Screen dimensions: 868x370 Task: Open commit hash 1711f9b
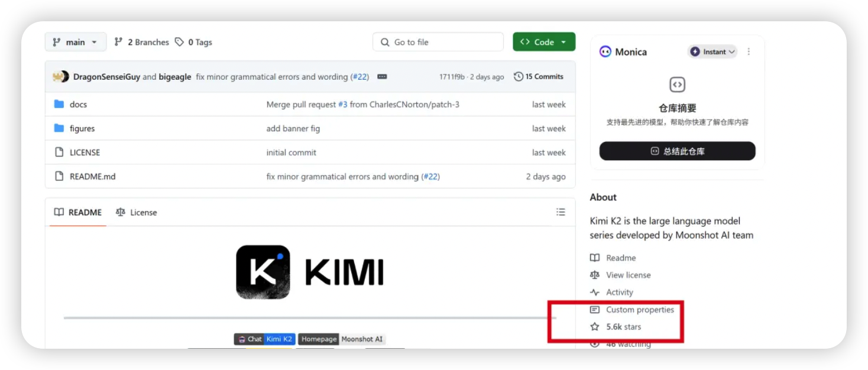pos(452,77)
